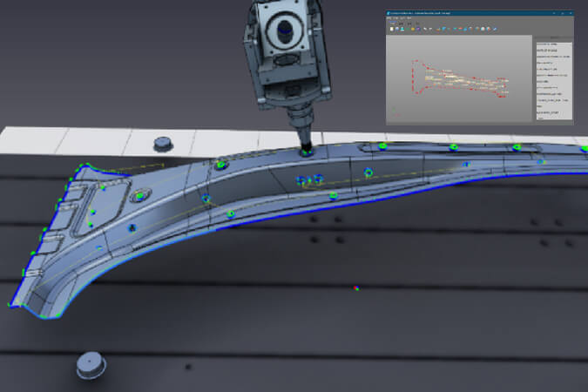Select the red measurement path preview in inset viewport

461,78
